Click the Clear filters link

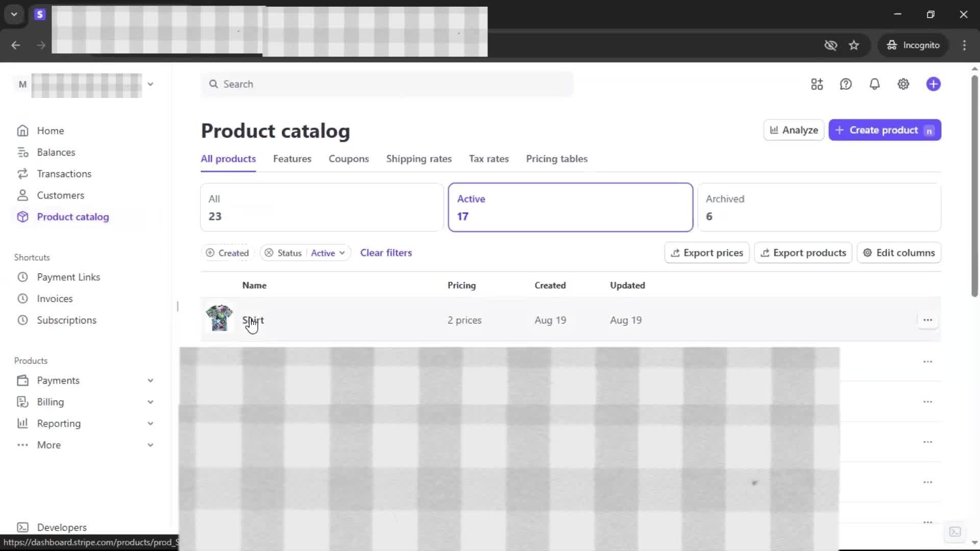point(386,253)
